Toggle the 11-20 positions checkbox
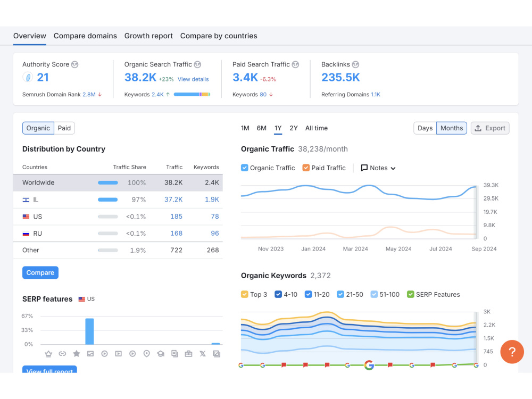 [x=308, y=295]
